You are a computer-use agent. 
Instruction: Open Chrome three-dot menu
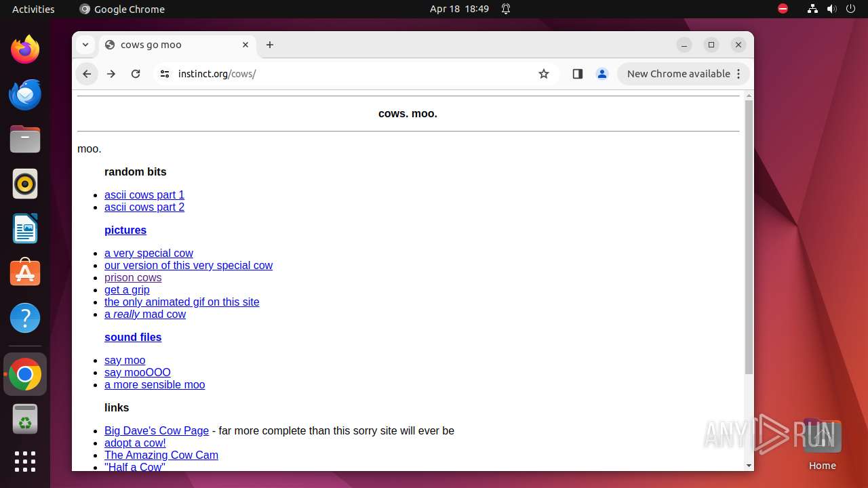(739, 74)
